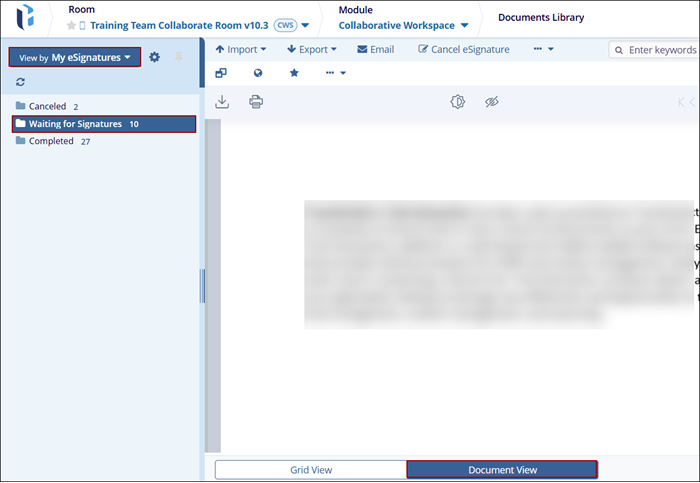This screenshot has height=483, width=700.
Task: Click the Email button
Action: click(x=376, y=49)
